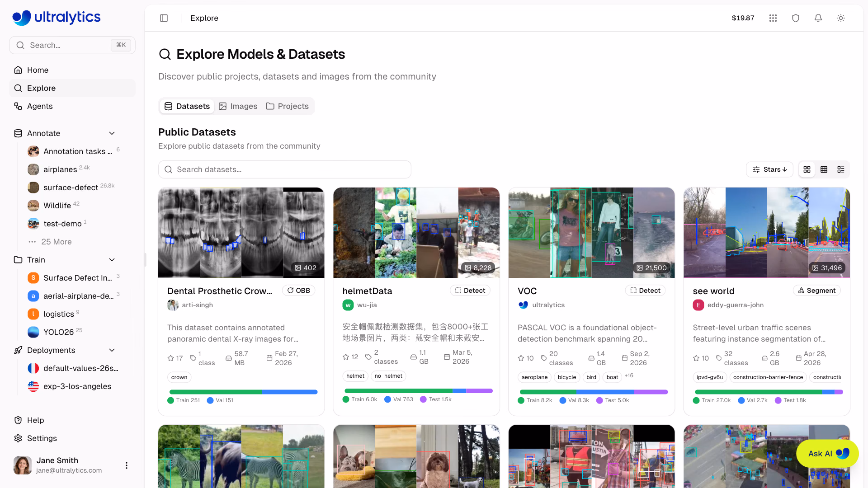
Task: Collapse the Train section
Action: 112,260
